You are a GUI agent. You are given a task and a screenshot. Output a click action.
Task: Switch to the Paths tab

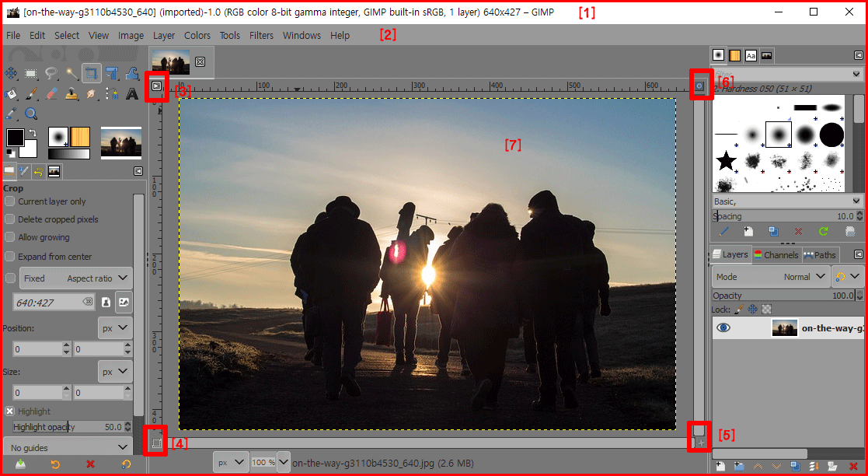[820, 255]
